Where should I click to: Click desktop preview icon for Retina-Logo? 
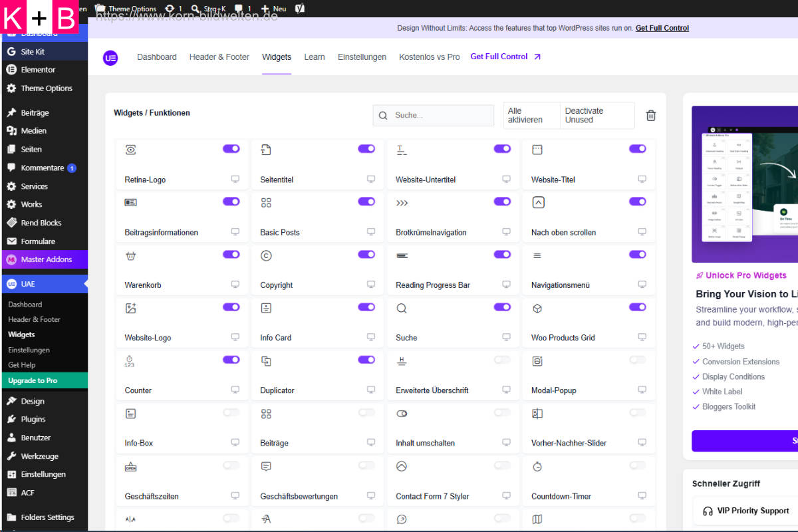point(235,180)
